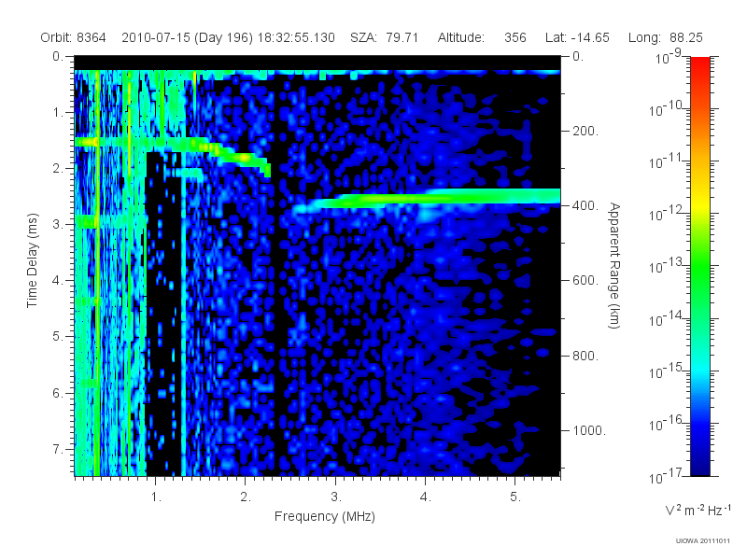Click the 10⁻¹¹ color scale label
Viewport: 747px width, 560px height.
point(667,161)
